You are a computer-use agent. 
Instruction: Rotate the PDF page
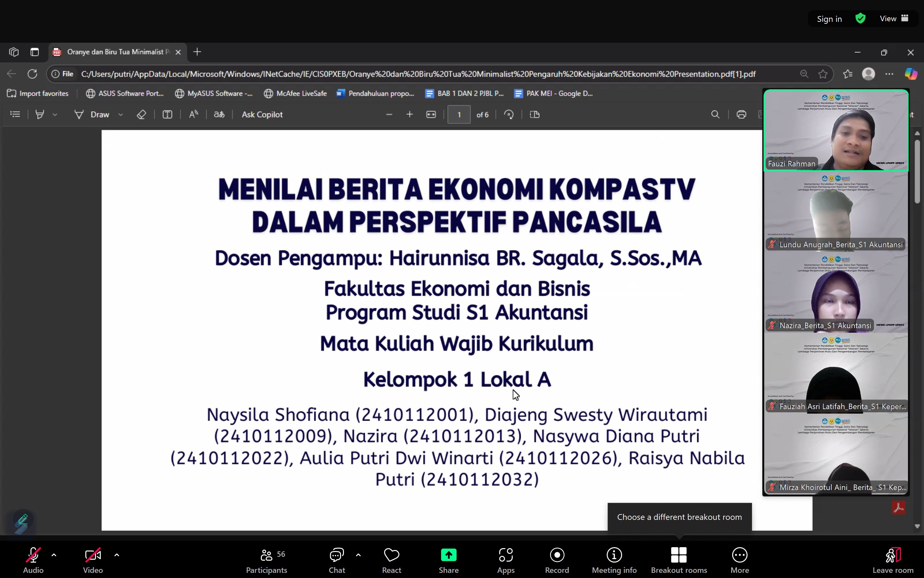click(509, 114)
